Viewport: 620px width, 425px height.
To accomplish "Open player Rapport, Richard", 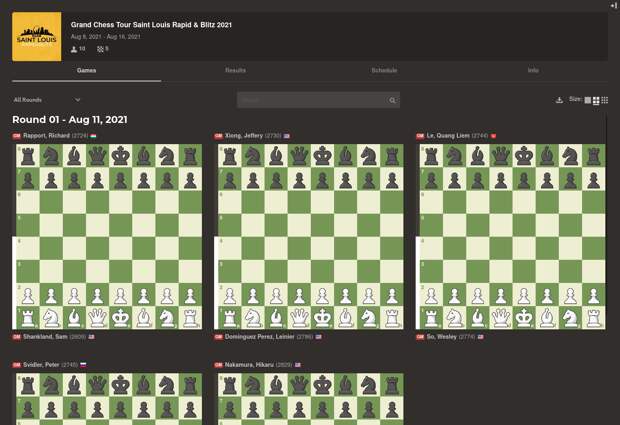I will coord(46,136).
